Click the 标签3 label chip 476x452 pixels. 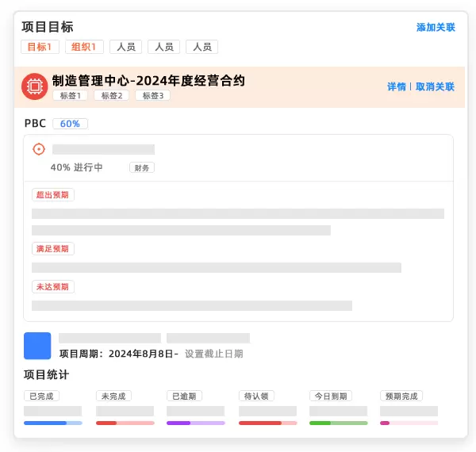click(x=152, y=96)
